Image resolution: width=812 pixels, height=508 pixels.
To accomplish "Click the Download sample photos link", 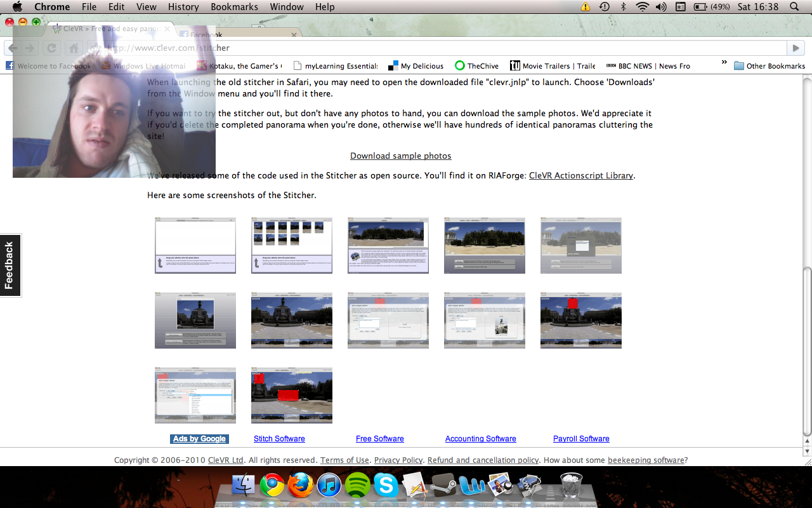I will pos(400,156).
